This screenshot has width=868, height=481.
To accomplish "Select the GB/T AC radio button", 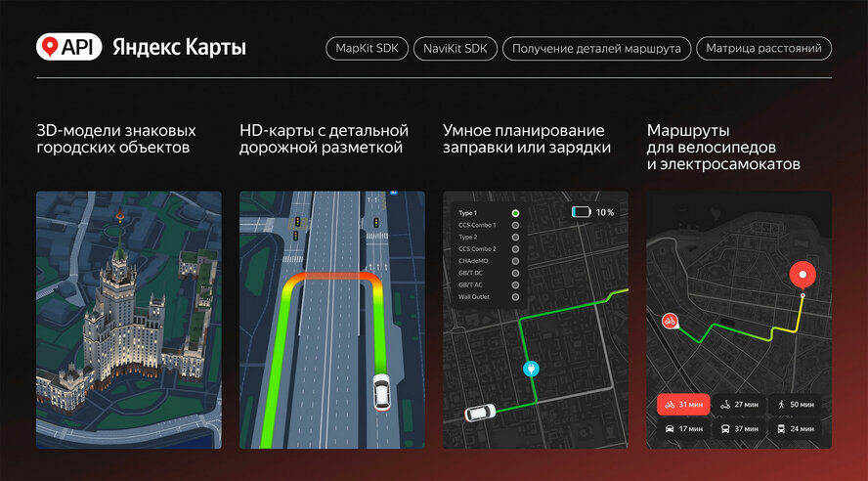I will pos(515,285).
